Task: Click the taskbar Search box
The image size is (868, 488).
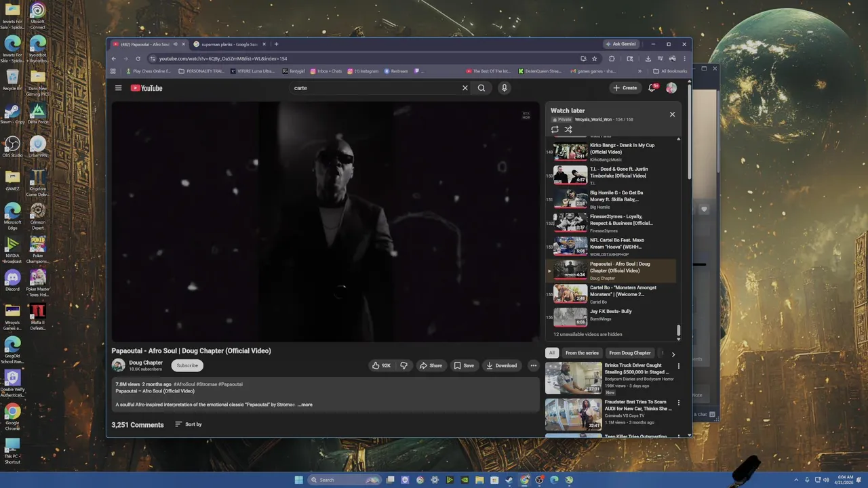Action: pos(344,480)
